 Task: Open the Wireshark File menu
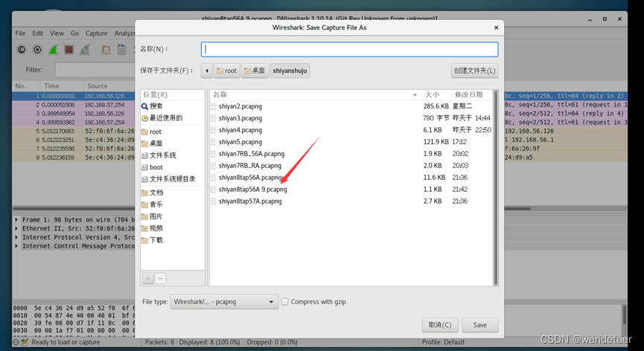[x=20, y=33]
